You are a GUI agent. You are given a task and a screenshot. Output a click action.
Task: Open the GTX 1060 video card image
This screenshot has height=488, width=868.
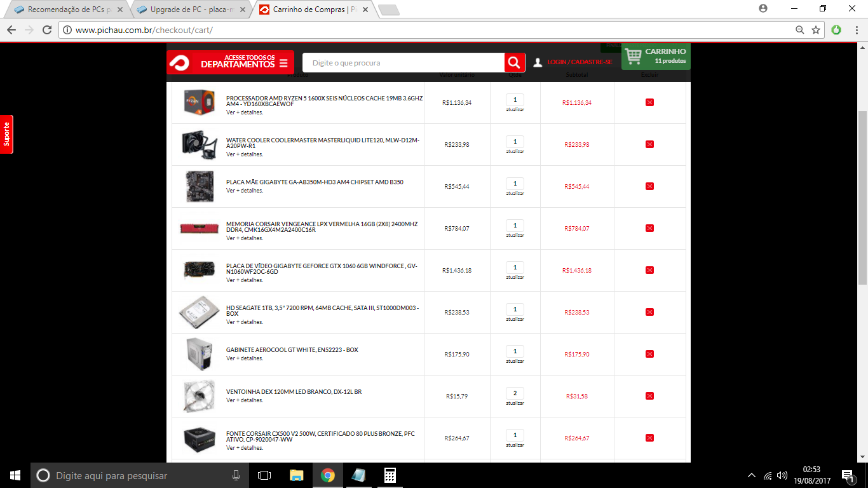click(x=199, y=269)
